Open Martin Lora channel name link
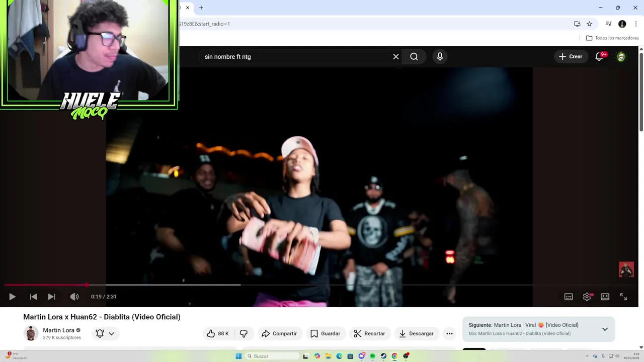 (x=58, y=330)
